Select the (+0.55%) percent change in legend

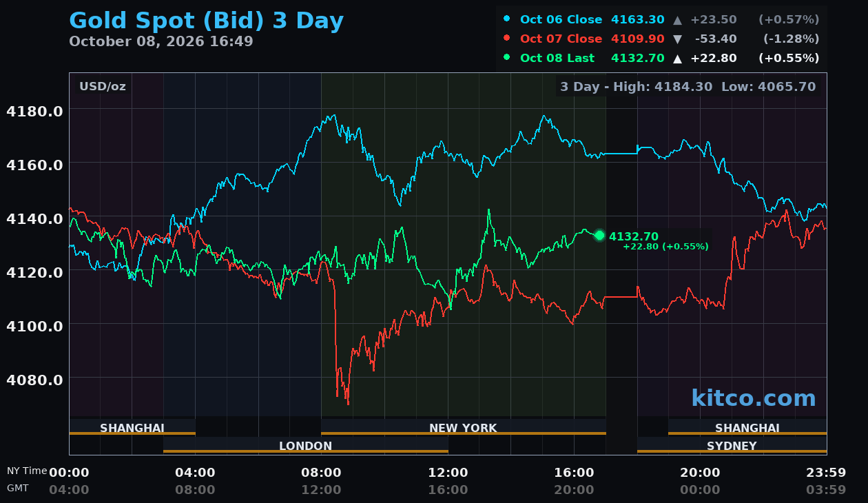tap(789, 58)
